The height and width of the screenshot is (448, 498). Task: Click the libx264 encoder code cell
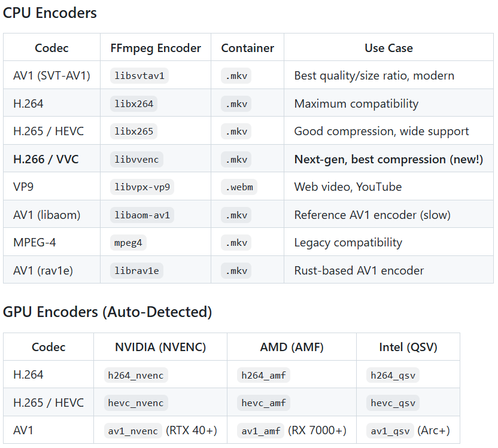(134, 103)
